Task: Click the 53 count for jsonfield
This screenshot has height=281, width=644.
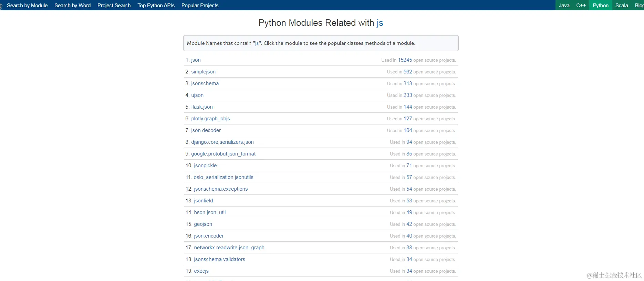Action: pos(409,201)
